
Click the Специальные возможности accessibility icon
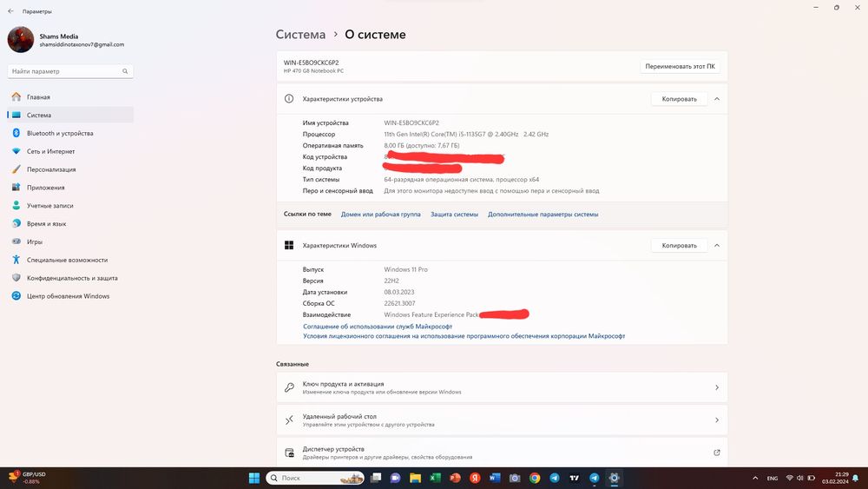(16, 260)
